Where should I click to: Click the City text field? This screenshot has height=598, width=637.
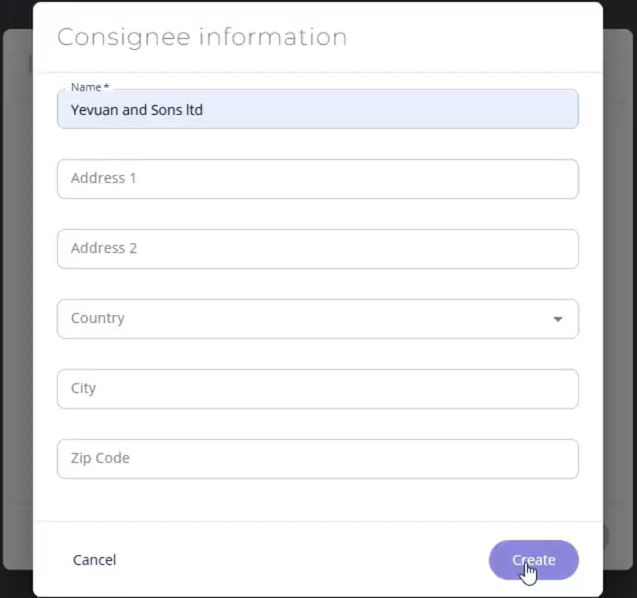click(318, 389)
